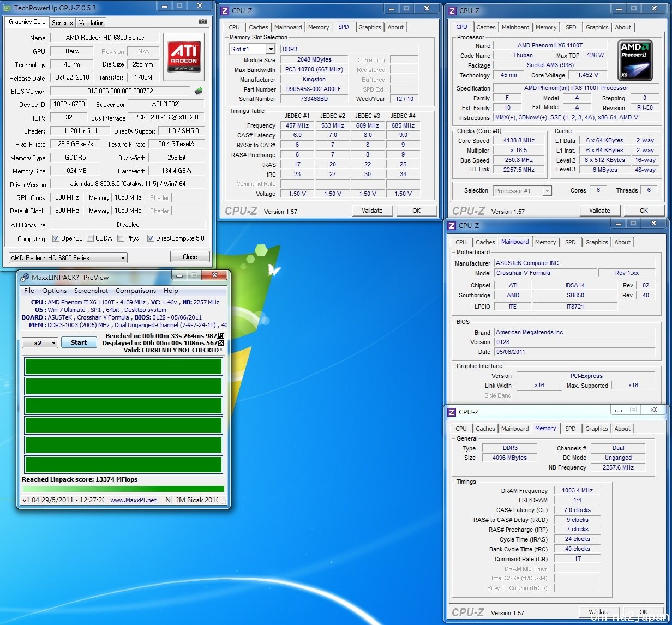
Task: Click the Close button in GPU-Z
Action: (x=190, y=257)
